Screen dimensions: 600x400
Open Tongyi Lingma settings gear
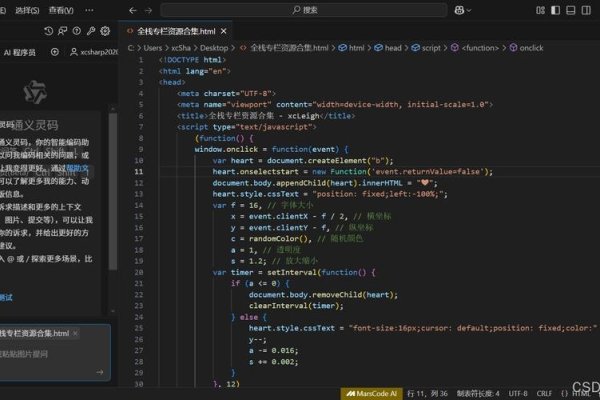pos(105,31)
